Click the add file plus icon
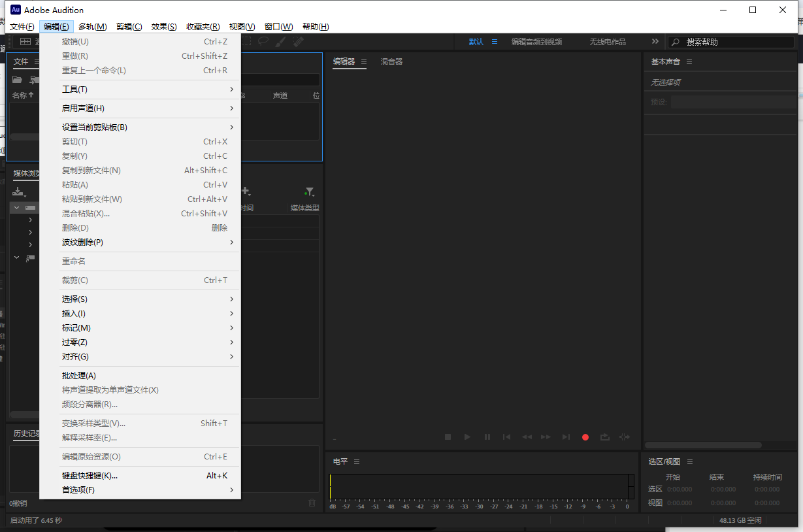 [x=246, y=191]
